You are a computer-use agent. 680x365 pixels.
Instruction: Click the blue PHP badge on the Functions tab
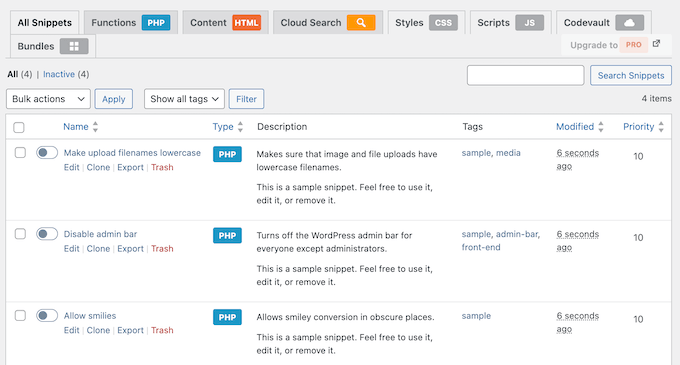click(x=156, y=23)
